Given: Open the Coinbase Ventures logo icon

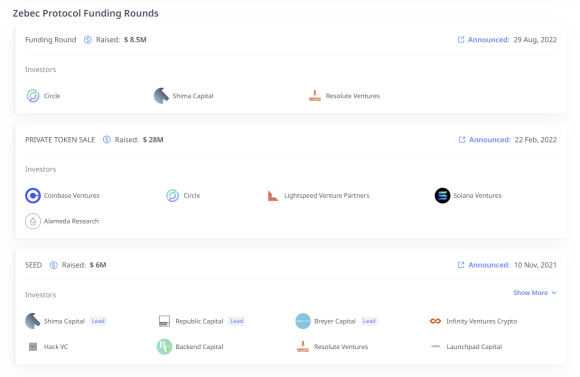Looking at the screenshot, I should point(33,195).
